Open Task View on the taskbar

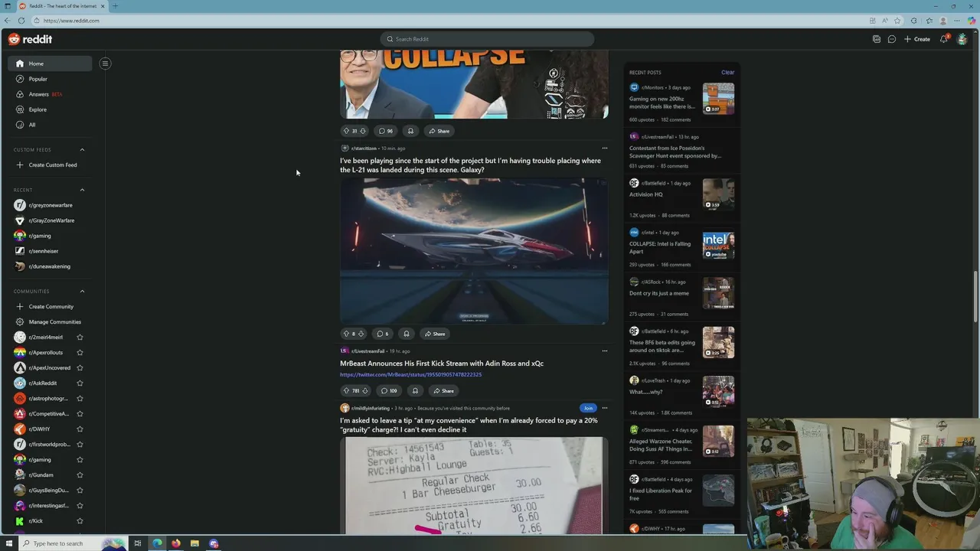point(137,543)
